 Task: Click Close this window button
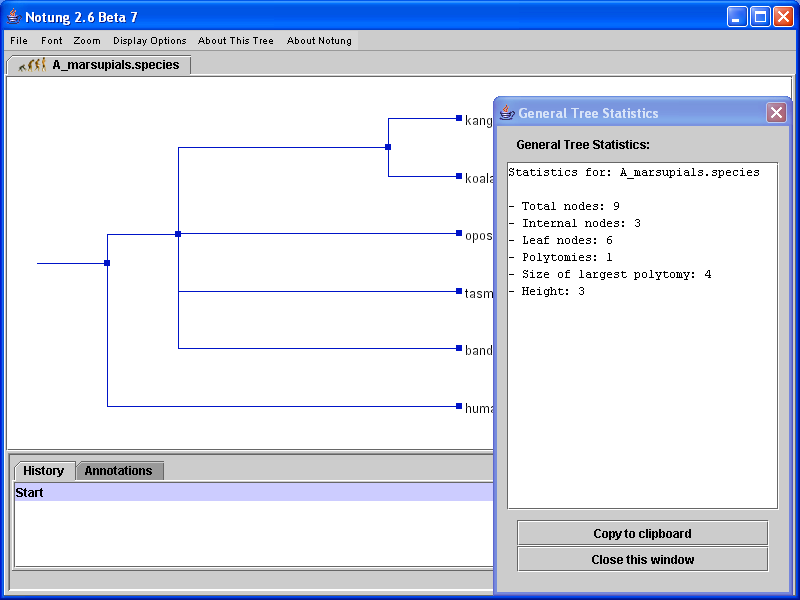click(x=642, y=559)
